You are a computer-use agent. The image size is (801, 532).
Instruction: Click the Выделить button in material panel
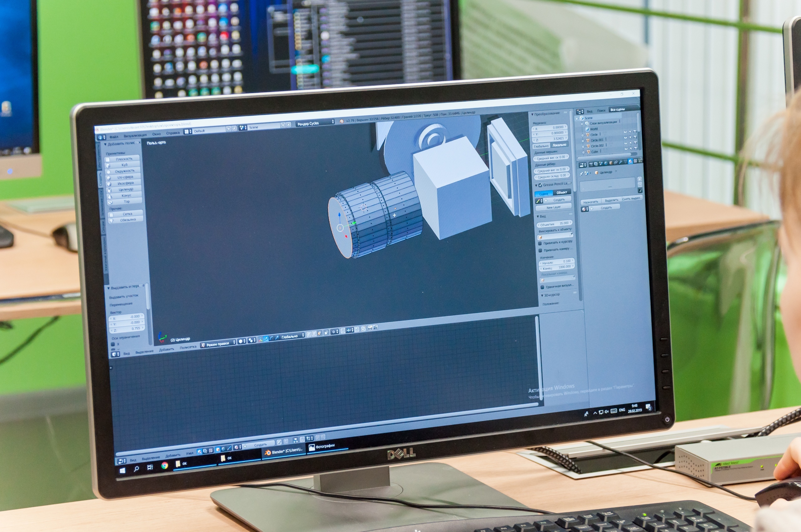[x=611, y=200]
